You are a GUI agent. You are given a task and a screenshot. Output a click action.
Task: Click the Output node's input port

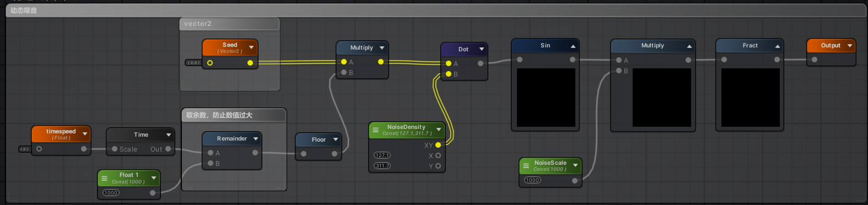(x=815, y=60)
